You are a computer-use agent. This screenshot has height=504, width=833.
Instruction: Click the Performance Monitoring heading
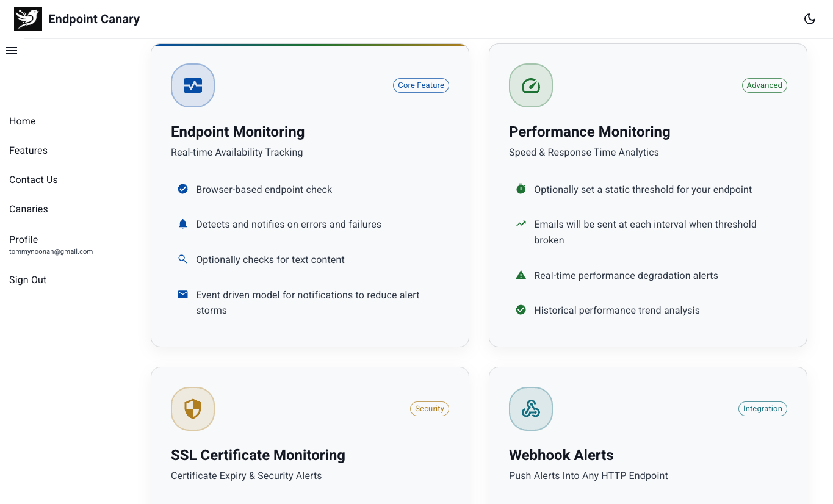tap(590, 132)
